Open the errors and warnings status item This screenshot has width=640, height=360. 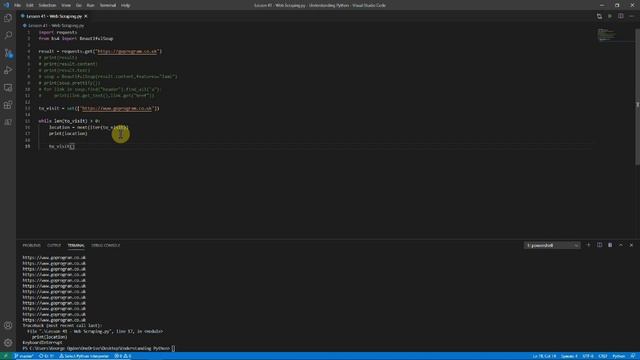coord(123,356)
